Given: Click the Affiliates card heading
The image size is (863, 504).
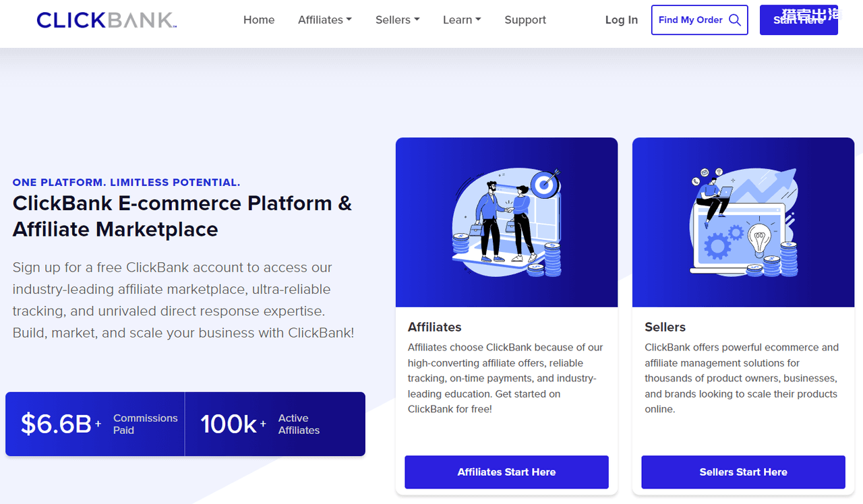Looking at the screenshot, I should pyautogui.click(x=435, y=327).
